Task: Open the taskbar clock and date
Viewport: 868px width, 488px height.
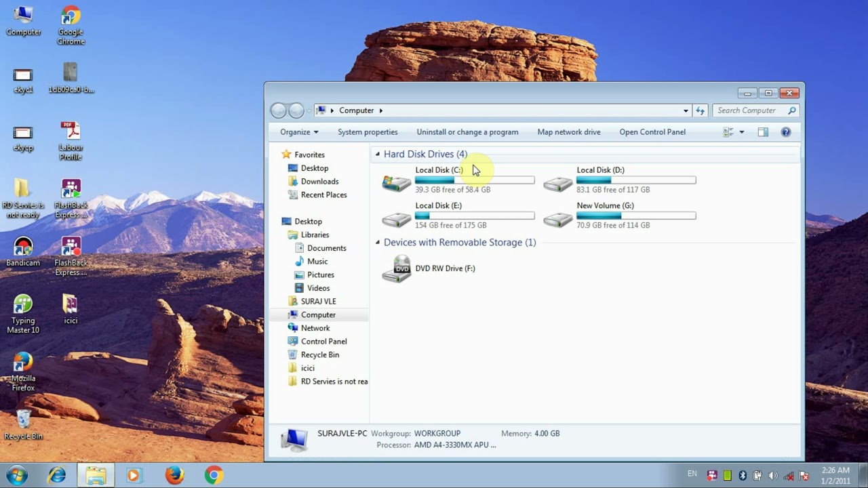Action: coord(835,476)
